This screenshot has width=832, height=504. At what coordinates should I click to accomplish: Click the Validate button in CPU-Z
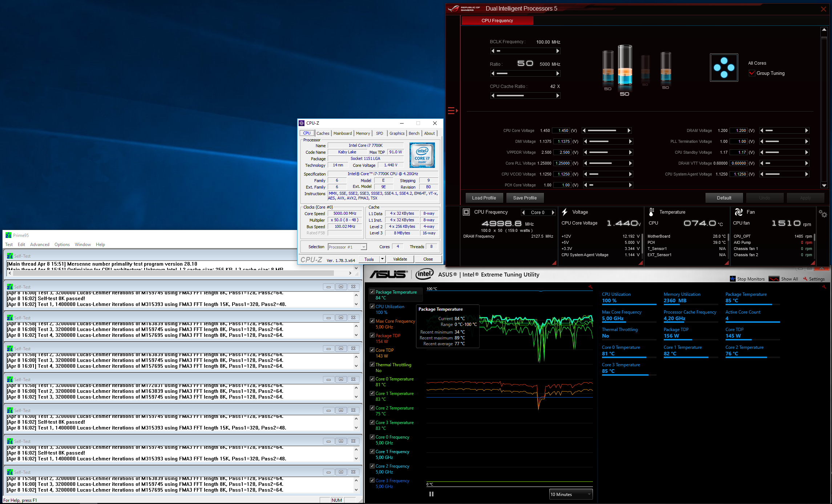[400, 259]
